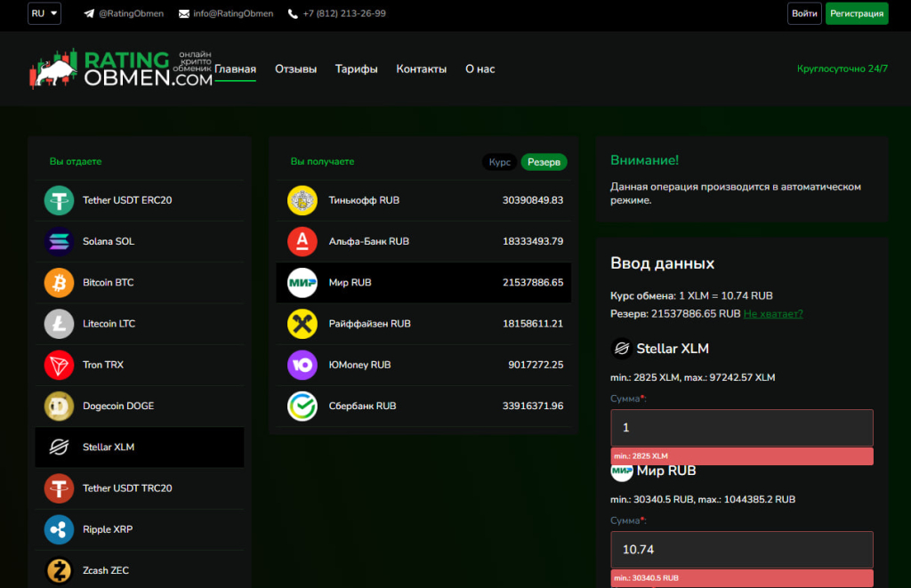The width and height of the screenshot is (911, 588).
Task: Click the Telegram icon beside @RatingObmen
Action: [89, 13]
